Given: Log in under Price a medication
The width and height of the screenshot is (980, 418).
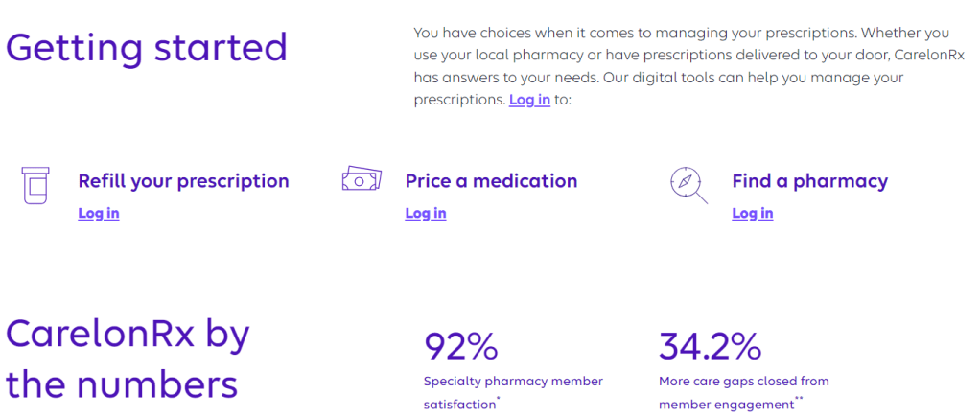Looking at the screenshot, I should [426, 213].
